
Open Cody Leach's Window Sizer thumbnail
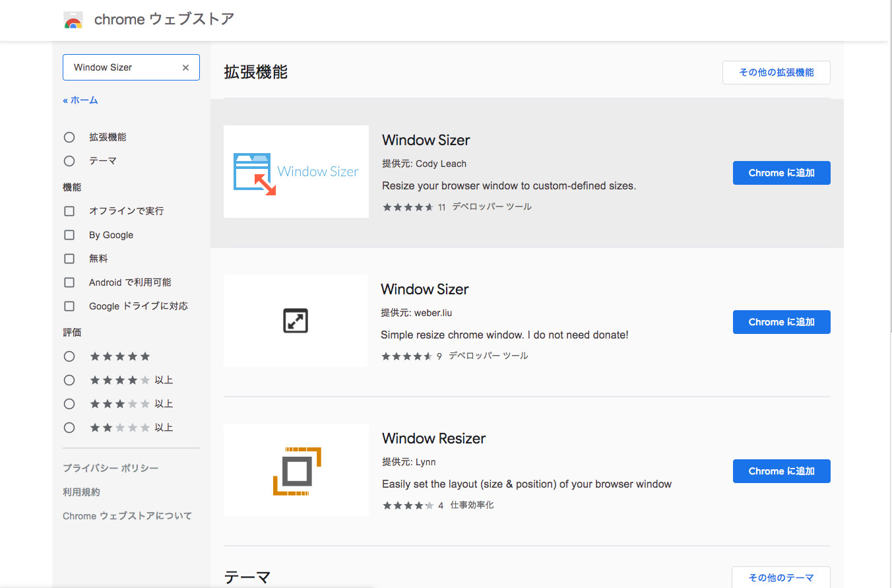[x=296, y=172]
